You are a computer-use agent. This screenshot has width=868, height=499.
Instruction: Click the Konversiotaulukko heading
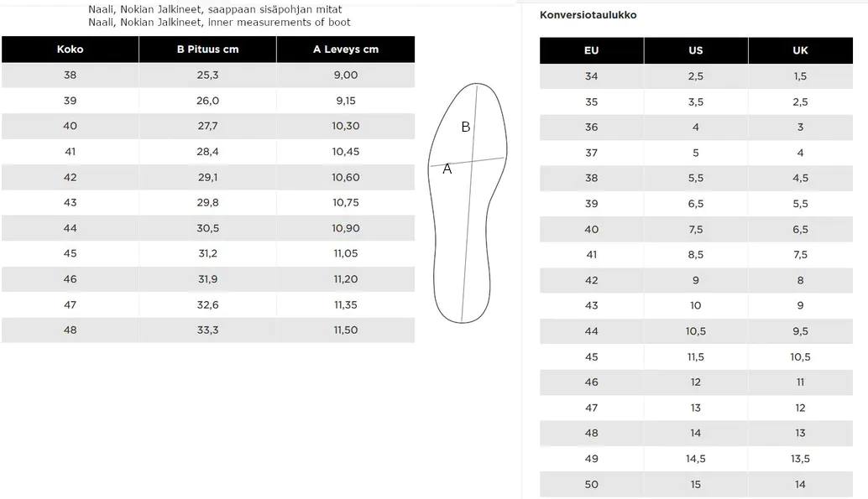[x=588, y=15]
